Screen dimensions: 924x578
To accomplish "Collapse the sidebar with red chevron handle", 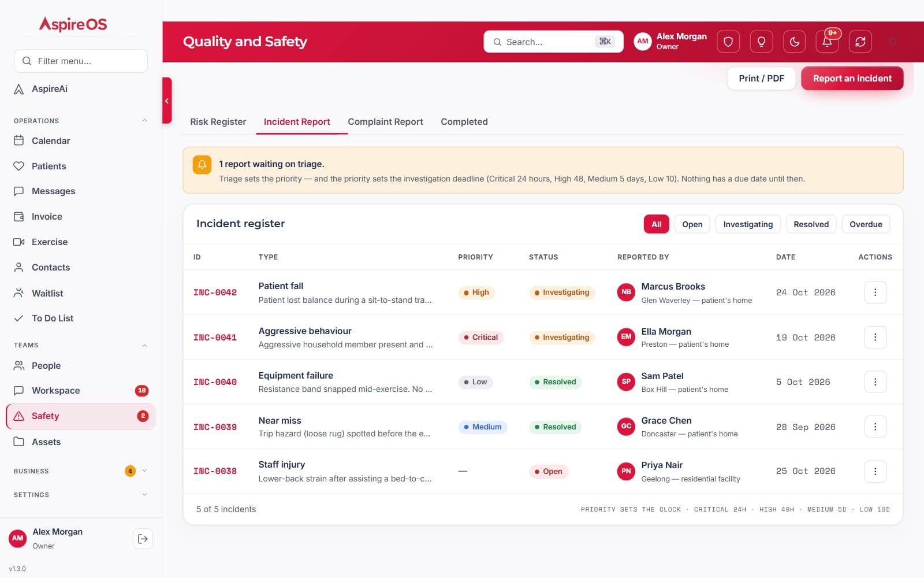I will coord(167,101).
